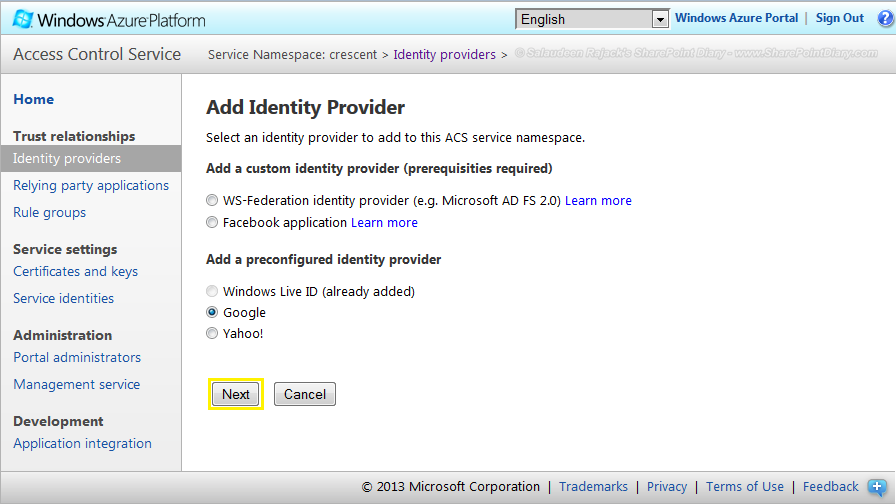Click Service Namespace: crescent breadcrumb text

293,54
